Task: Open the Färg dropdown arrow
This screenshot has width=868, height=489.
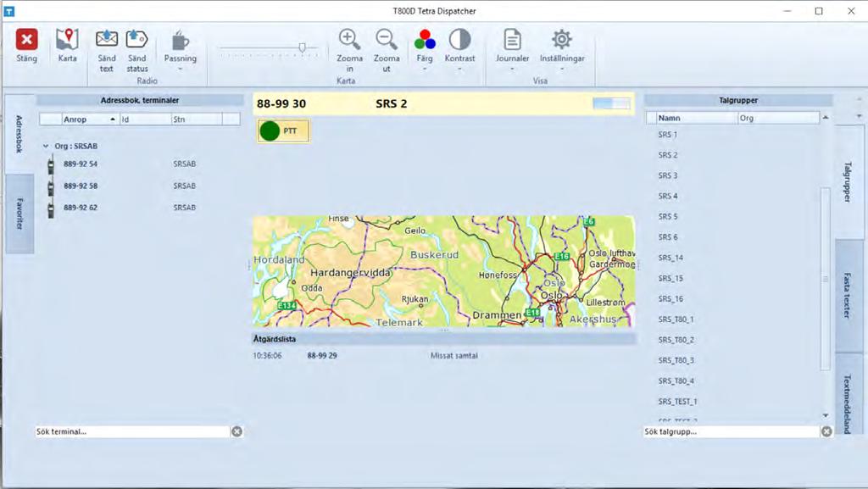Action: tap(425, 69)
